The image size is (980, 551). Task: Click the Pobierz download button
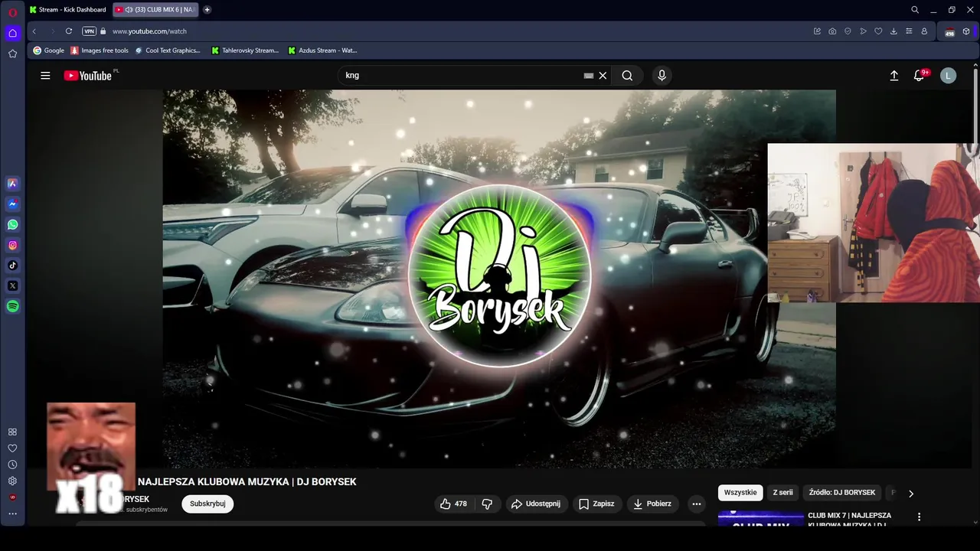(x=652, y=504)
